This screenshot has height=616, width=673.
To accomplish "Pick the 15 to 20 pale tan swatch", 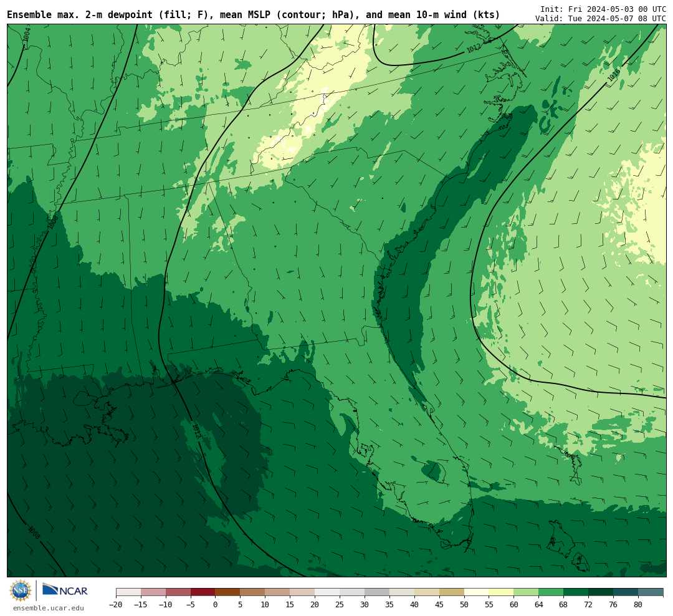I will (x=303, y=592).
